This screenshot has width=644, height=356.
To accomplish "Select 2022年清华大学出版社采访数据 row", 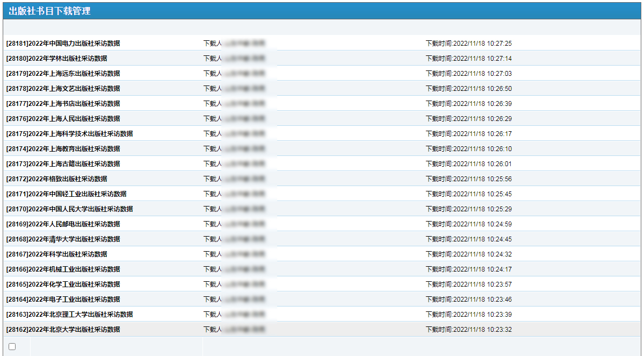I will tap(63, 239).
